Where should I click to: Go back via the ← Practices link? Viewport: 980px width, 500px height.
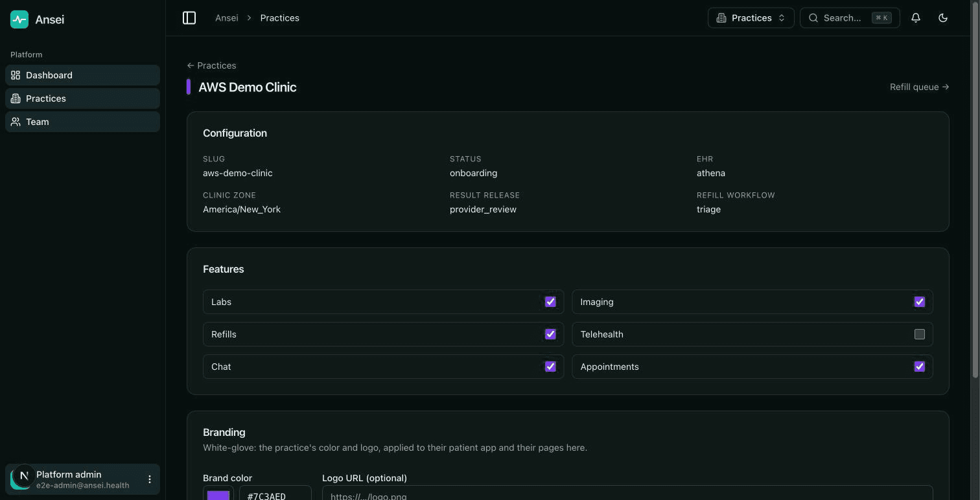point(211,65)
